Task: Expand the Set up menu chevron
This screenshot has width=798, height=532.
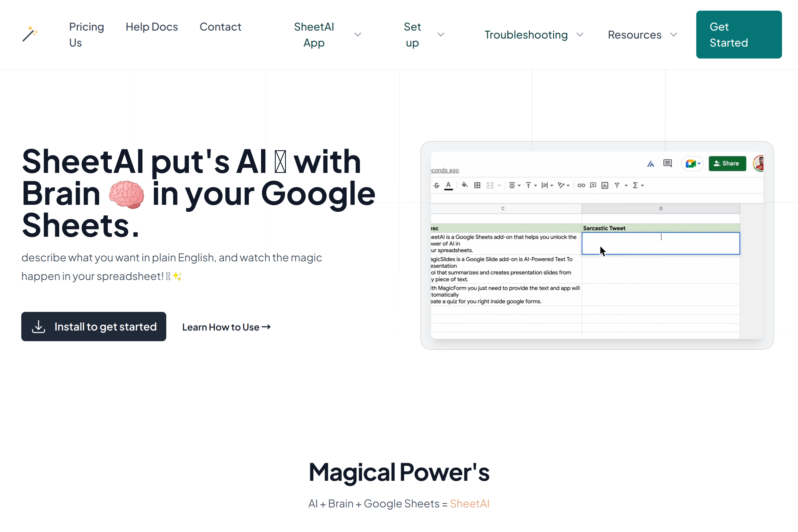Action: pos(441,35)
